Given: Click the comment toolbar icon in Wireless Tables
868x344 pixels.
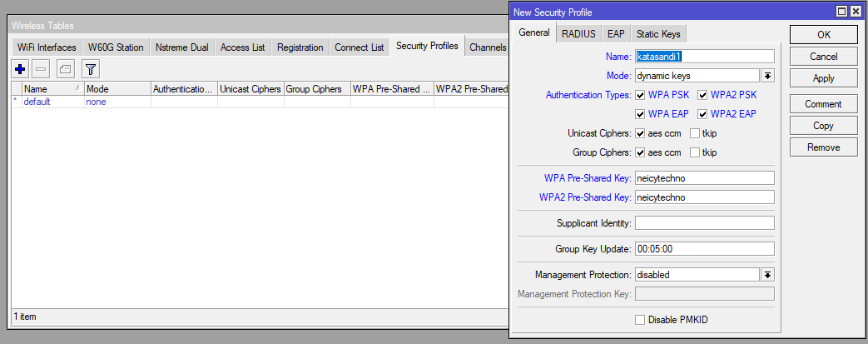Looking at the screenshot, I should click(65, 69).
